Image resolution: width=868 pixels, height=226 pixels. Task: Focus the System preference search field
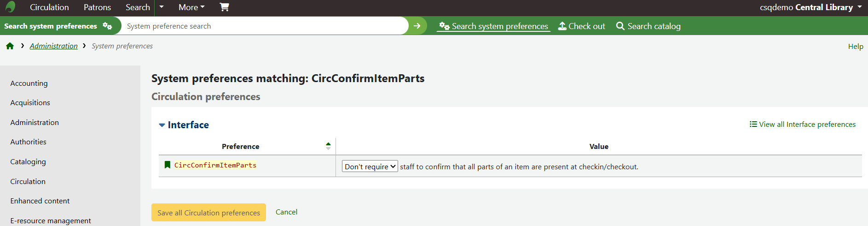[x=265, y=26]
